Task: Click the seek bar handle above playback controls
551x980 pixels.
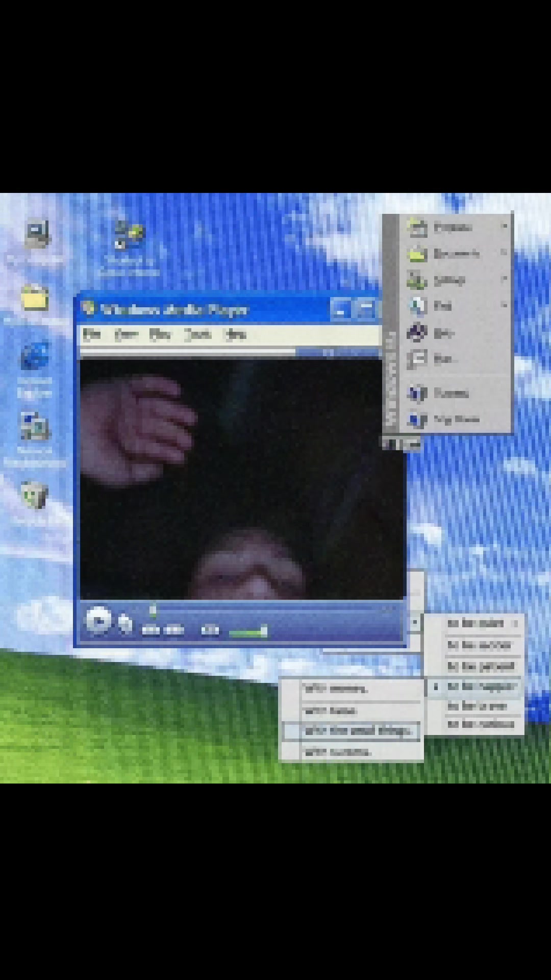Action: (153, 609)
